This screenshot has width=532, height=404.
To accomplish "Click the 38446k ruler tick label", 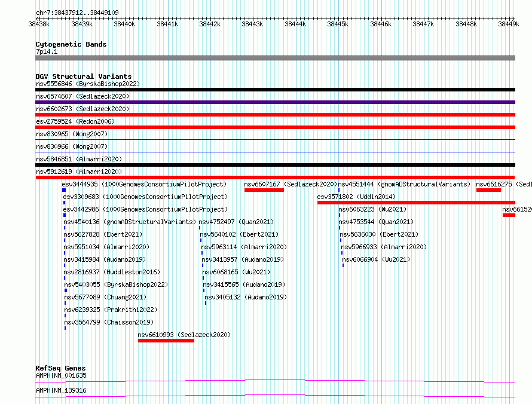I will pos(381,24).
